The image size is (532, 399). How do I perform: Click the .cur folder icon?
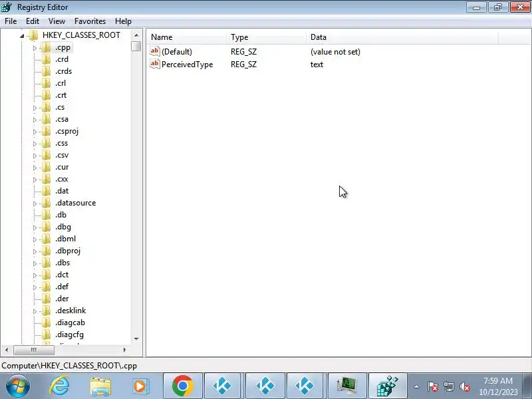tap(46, 167)
